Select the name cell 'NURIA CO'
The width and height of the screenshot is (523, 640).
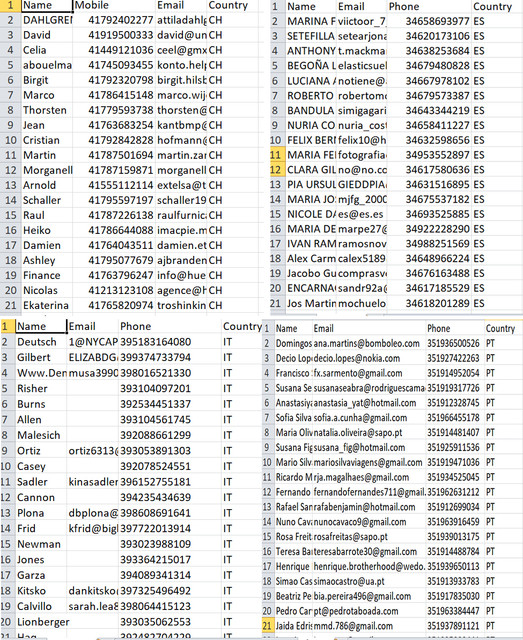click(310, 125)
